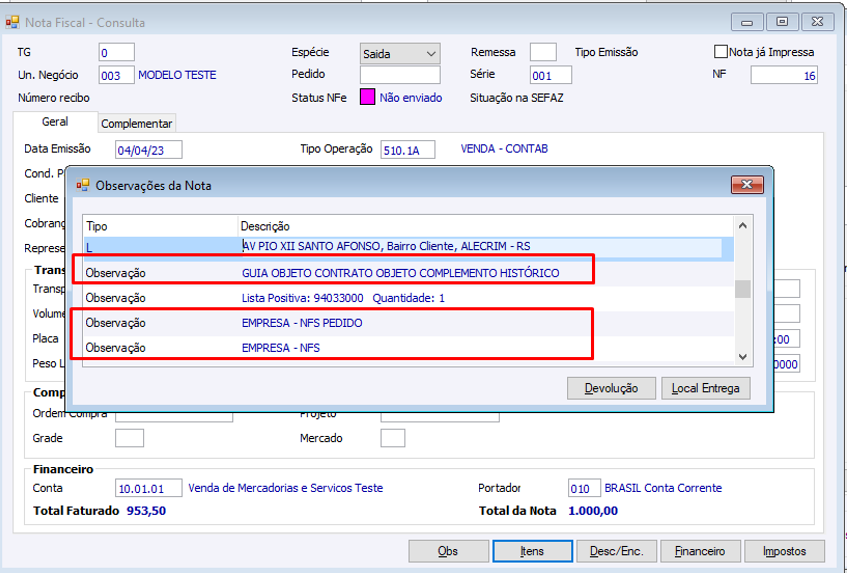This screenshot has height=573, width=847.
Task: Click the Total da Nota value 1.000,00
Action: (593, 510)
